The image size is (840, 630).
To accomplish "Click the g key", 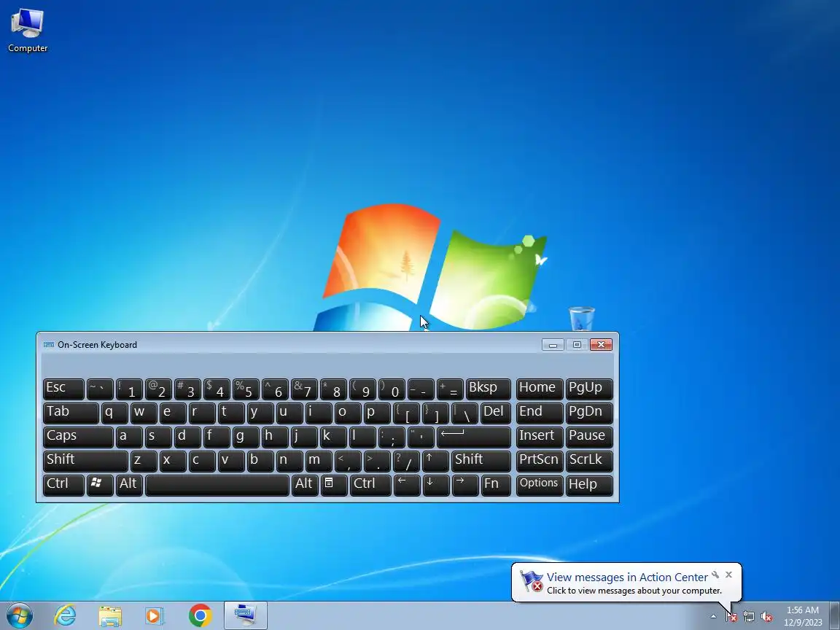I will 246,437.
